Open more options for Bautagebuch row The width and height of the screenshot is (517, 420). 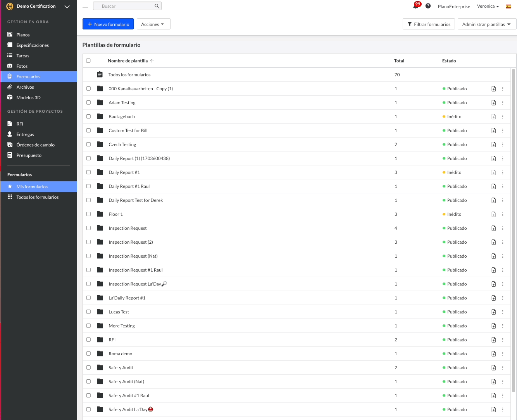503,117
